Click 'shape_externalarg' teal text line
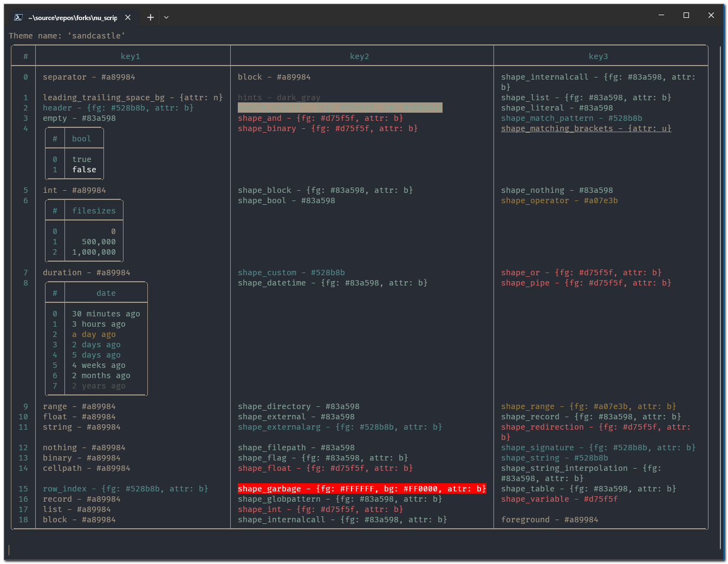The height and width of the screenshot is (564, 728). [340, 427]
